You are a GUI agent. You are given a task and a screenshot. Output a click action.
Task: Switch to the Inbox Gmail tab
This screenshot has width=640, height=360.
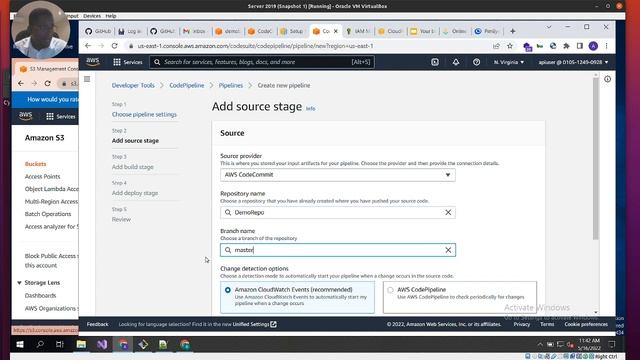pyautogui.click(x=196, y=31)
